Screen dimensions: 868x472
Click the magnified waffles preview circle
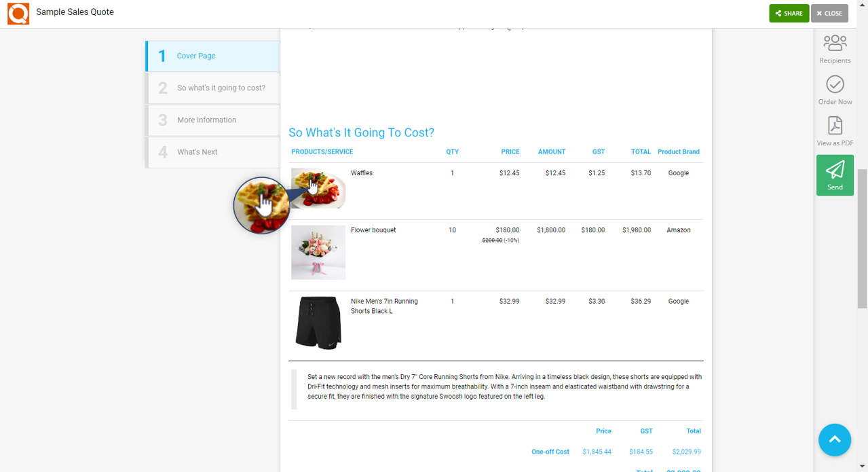pos(261,205)
